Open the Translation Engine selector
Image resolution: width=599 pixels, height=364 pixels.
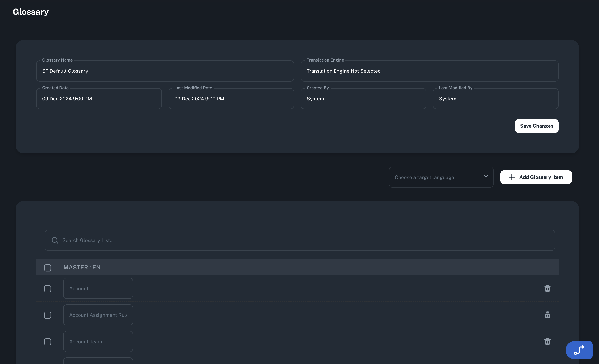[x=429, y=71]
